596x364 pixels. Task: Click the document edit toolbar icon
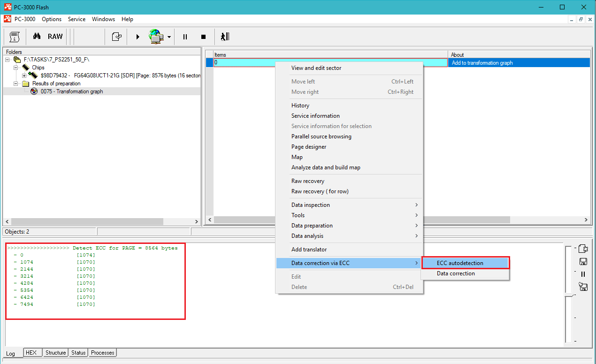coord(117,37)
